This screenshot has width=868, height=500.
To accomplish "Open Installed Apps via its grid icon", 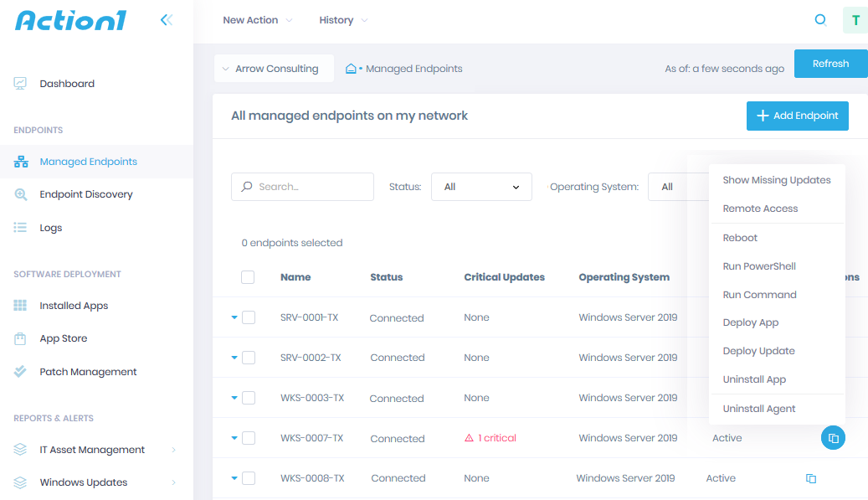I will point(20,305).
